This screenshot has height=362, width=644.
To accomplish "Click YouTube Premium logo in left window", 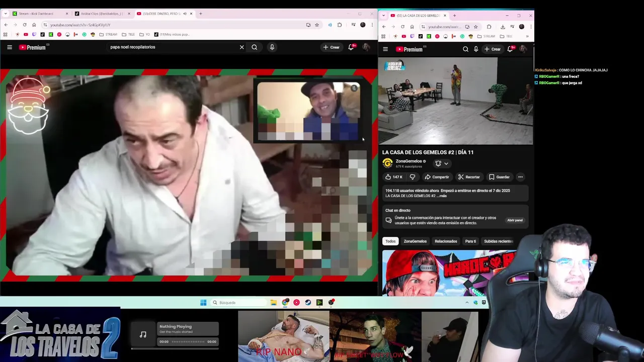I will pyautogui.click(x=33, y=47).
